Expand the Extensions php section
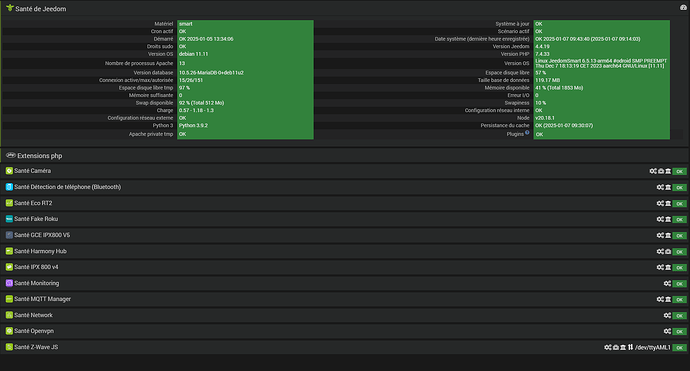Screen dimensions: 690x371 tap(40, 156)
